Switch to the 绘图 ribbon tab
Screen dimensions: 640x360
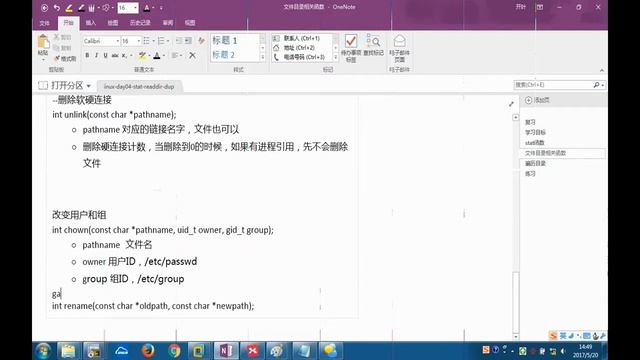(x=113, y=23)
